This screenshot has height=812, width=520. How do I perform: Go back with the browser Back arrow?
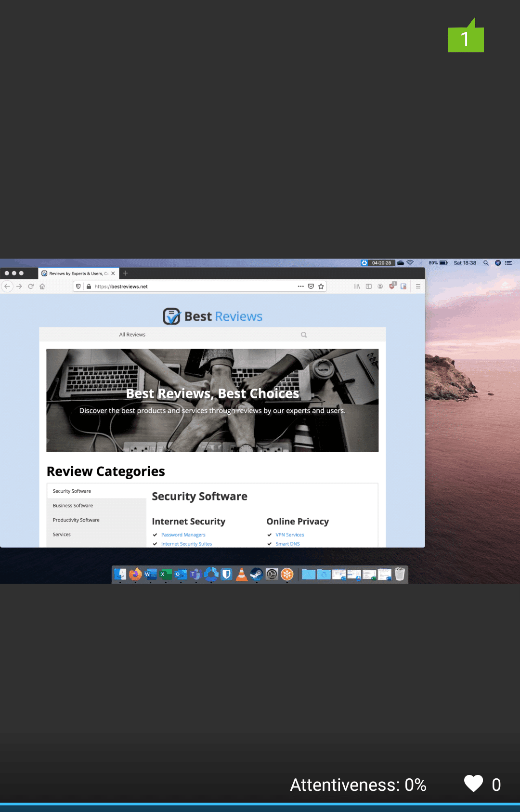click(7, 286)
